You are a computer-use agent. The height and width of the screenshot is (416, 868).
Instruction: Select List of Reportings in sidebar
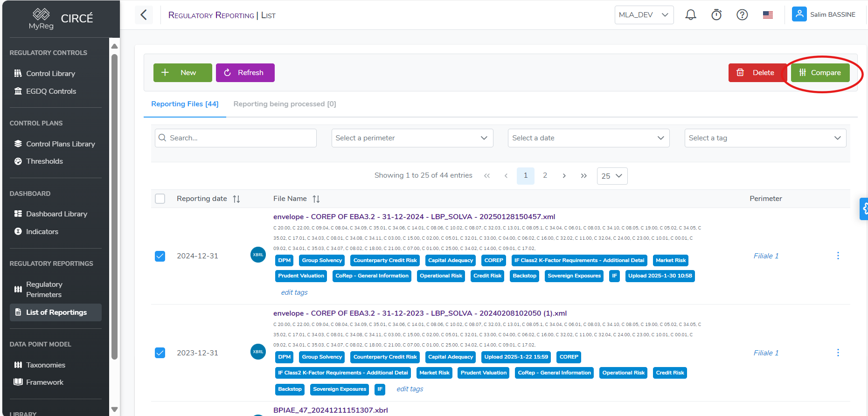56,312
